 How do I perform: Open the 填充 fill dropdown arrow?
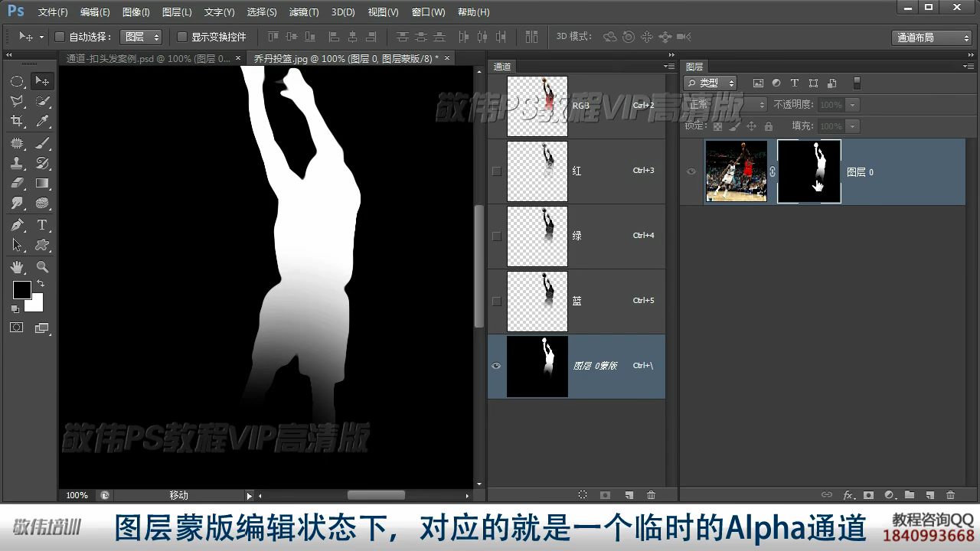(852, 126)
